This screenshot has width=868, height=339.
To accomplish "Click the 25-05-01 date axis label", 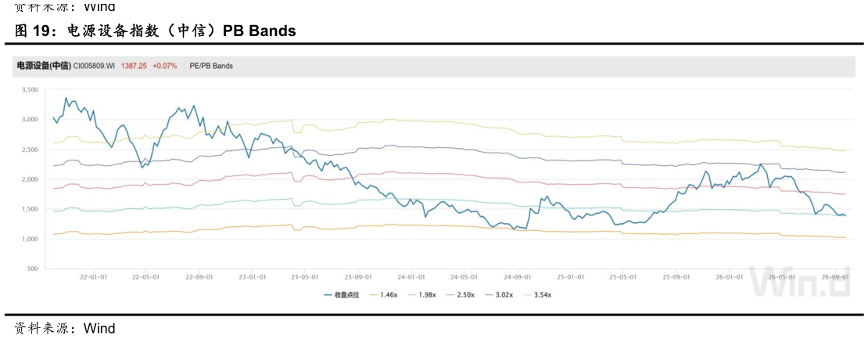I will click(624, 276).
